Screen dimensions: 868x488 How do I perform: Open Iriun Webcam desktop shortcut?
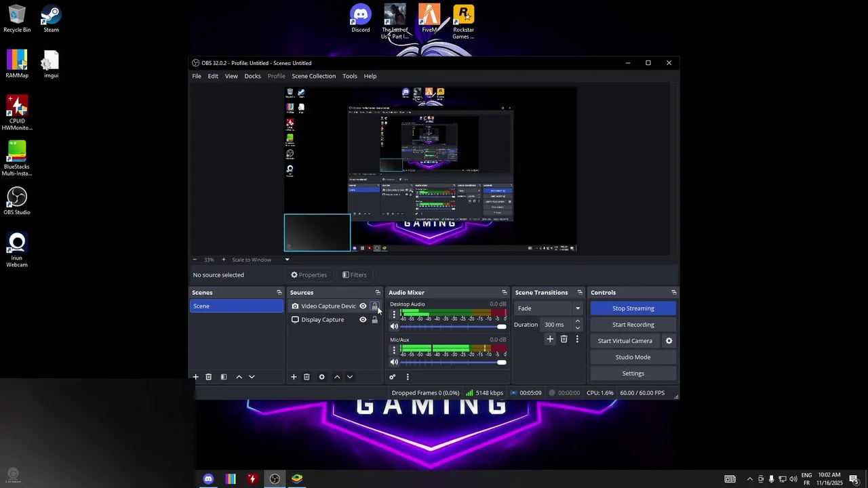pyautogui.click(x=17, y=250)
